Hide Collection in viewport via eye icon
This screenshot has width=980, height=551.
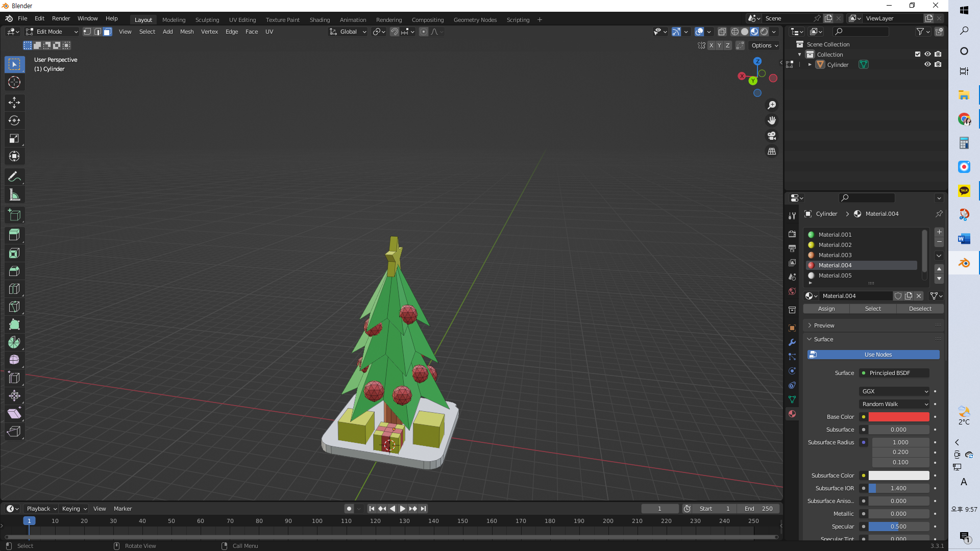pos(927,54)
